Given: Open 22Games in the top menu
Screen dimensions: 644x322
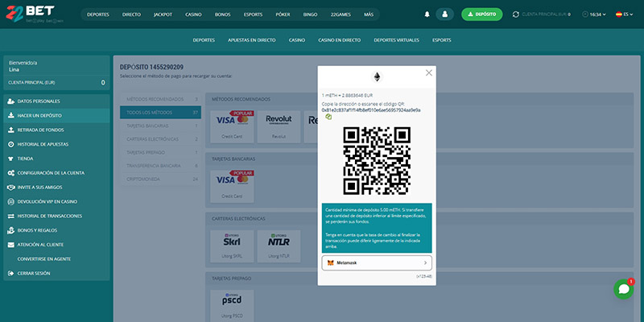Looking at the screenshot, I should pos(341,14).
